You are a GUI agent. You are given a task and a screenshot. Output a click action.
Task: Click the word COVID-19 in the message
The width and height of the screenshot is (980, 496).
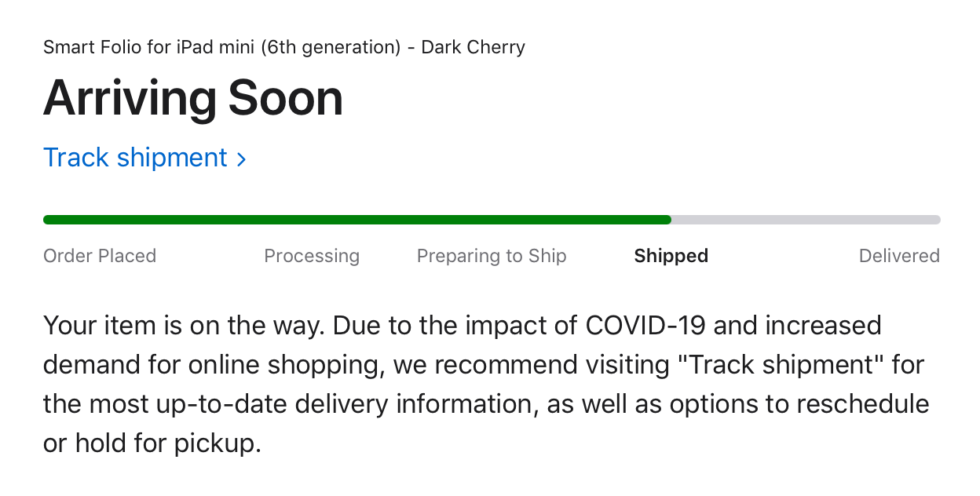(x=647, y=325)
